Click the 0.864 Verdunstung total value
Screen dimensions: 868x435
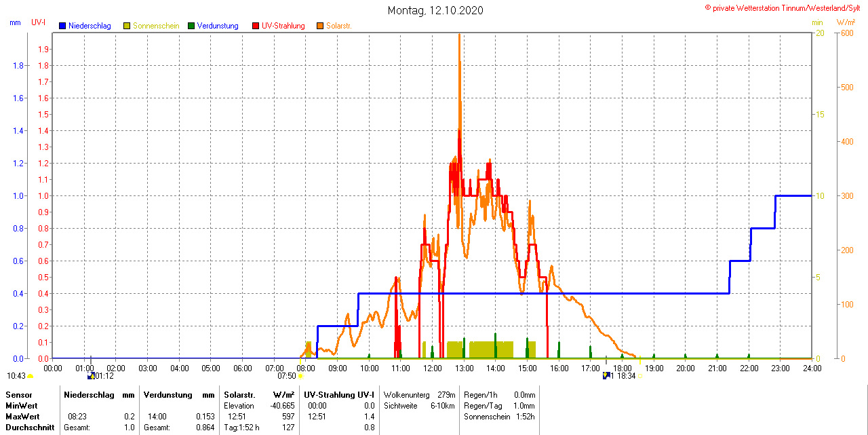(x=205, y=427)
